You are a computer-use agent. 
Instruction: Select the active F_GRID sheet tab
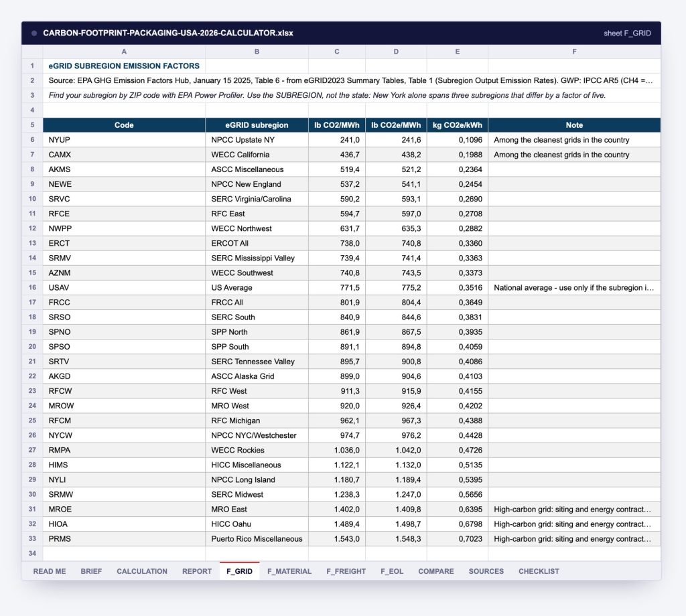pyautogui.click(x=239, y=571)
